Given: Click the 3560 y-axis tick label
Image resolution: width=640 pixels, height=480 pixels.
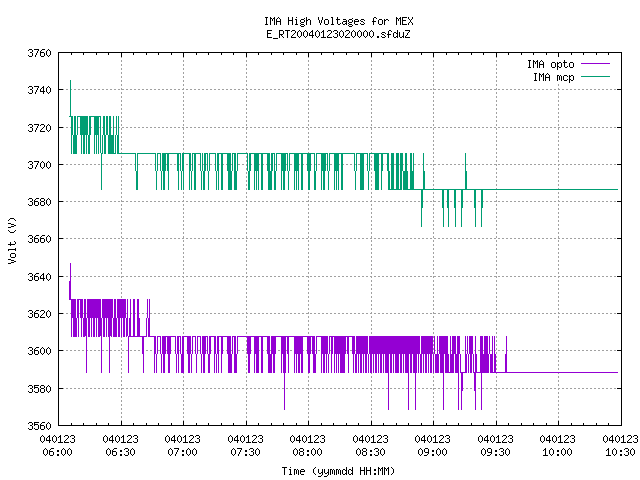Looking at the screenshot, I should point(40,426).
